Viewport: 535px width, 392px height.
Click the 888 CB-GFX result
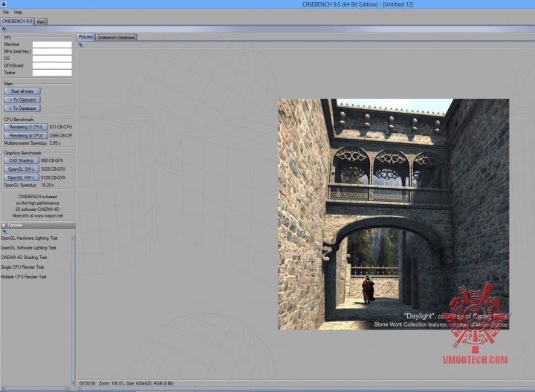click(52, 160)
